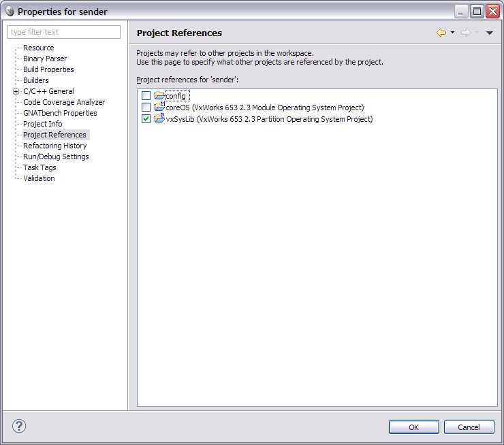Select GNATbench Properties page
Screen dimensions: 504x445
[60, 114]
